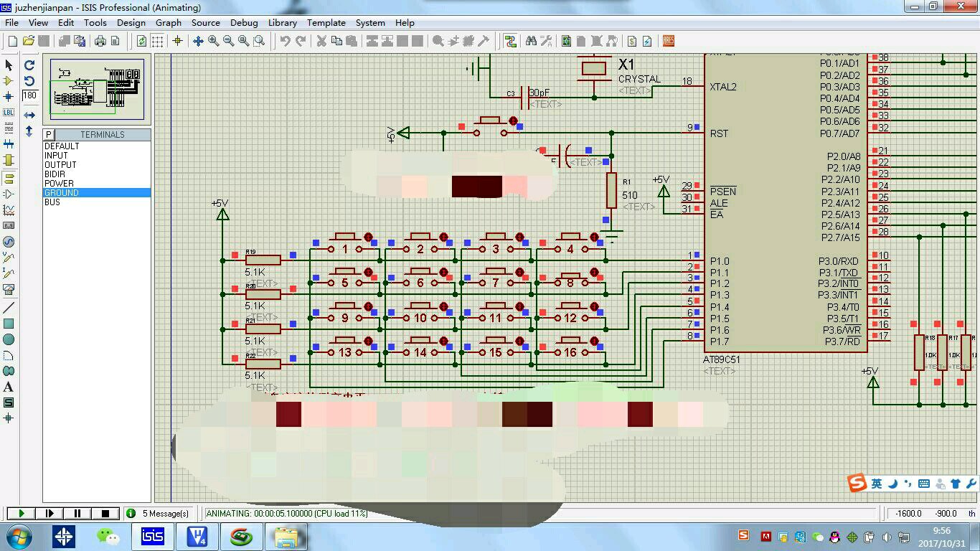Click the P pick-devices button
This screenshot has width=980, height=551.
pyautogui.click(x=49, y=135)
